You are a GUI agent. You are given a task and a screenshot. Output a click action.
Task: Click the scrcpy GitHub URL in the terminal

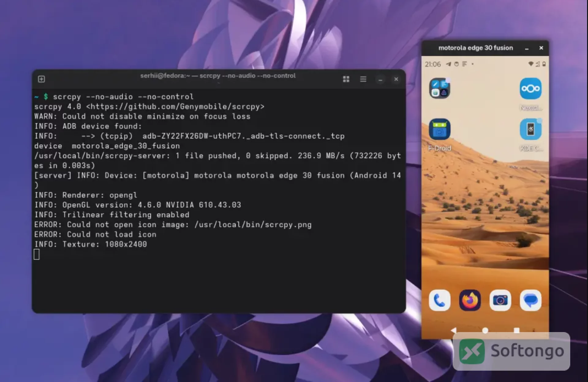tap(175, 107)
